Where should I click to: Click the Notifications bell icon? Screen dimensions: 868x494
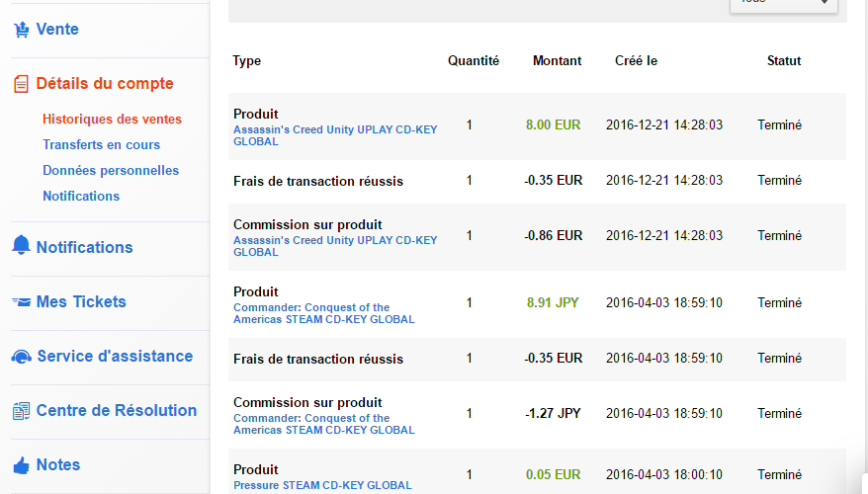(x=21, y=245)
